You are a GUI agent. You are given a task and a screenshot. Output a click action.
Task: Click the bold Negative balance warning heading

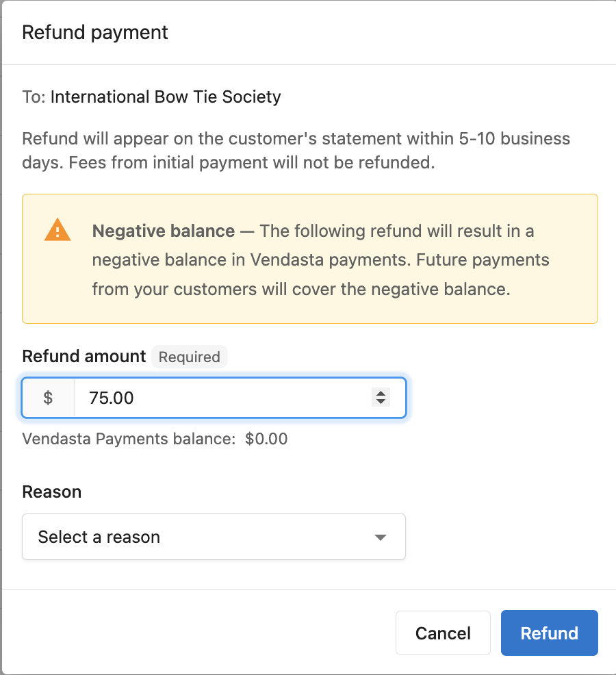click(x=164, y=231)
